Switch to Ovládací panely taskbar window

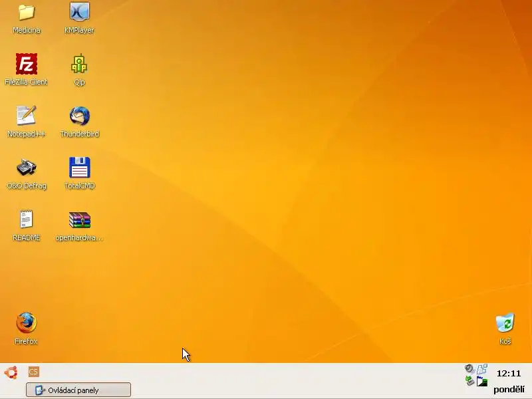[x=78, y=390]
